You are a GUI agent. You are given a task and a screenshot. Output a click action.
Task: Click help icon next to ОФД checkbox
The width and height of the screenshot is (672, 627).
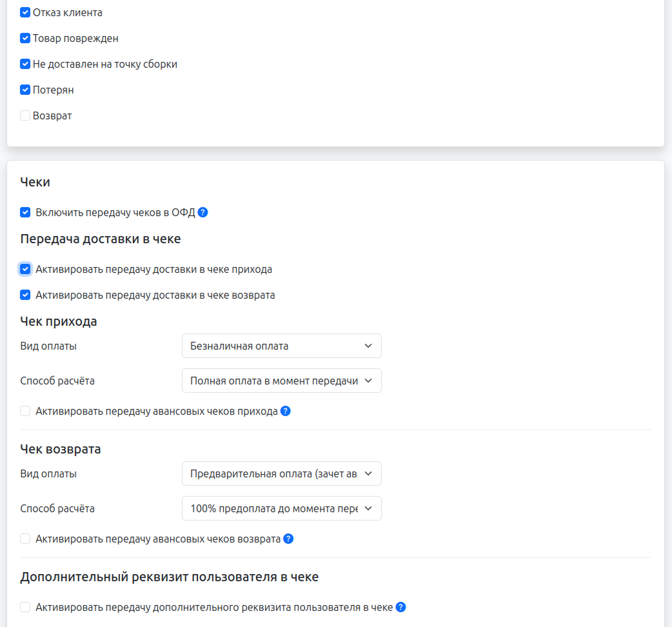tap(203, 212)
